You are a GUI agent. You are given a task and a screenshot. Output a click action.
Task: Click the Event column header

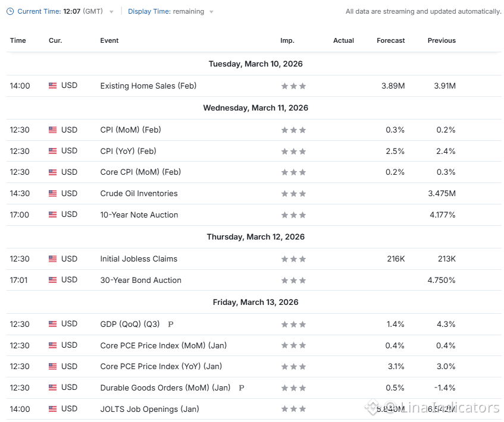point(109,40)
